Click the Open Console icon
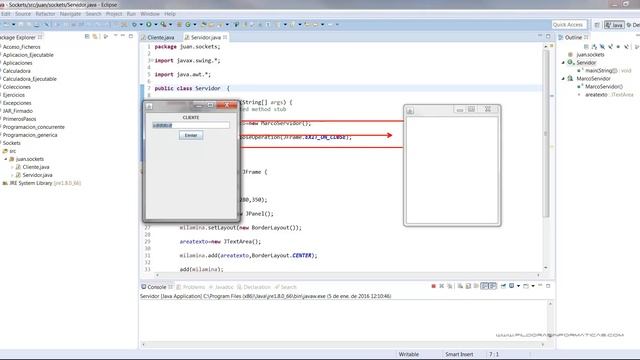The width and height of the screenshot is (640, 360). 526,286
